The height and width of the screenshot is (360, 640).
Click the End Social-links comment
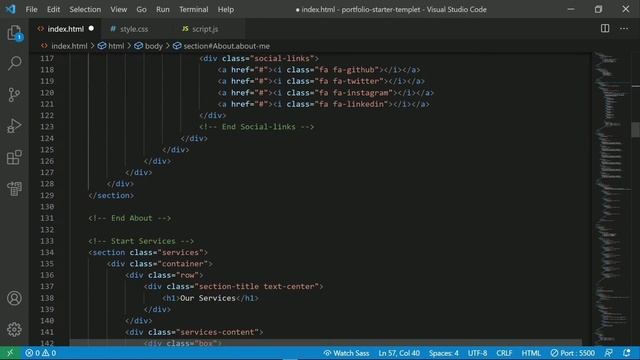click(257, 127)
